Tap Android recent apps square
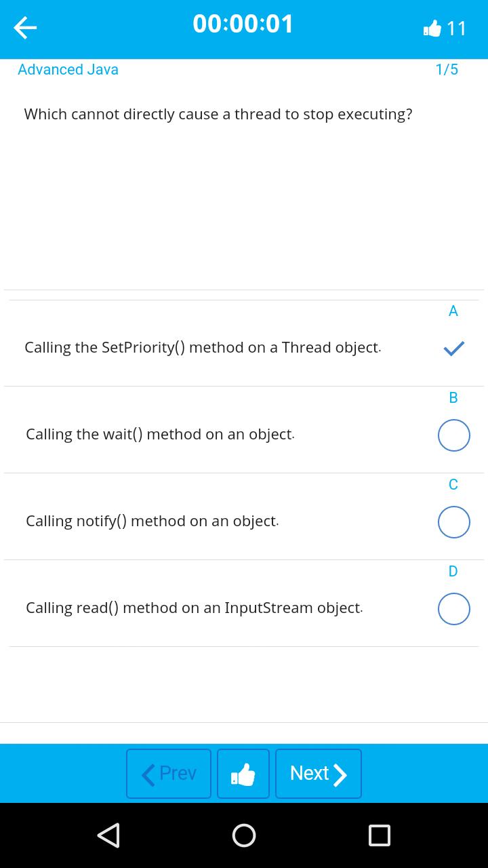Viewport: 488px width, 868px height. tap(380, 835)
